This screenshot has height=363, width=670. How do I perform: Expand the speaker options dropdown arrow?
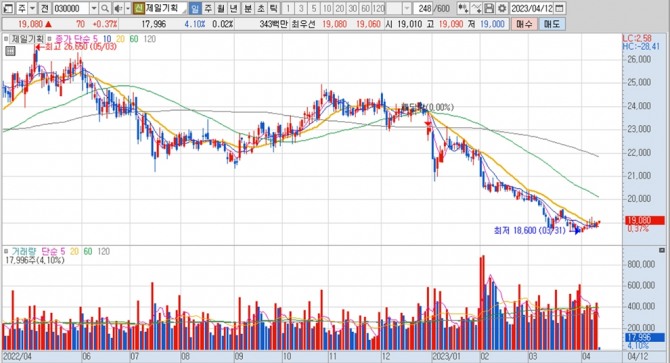[127, 8]
